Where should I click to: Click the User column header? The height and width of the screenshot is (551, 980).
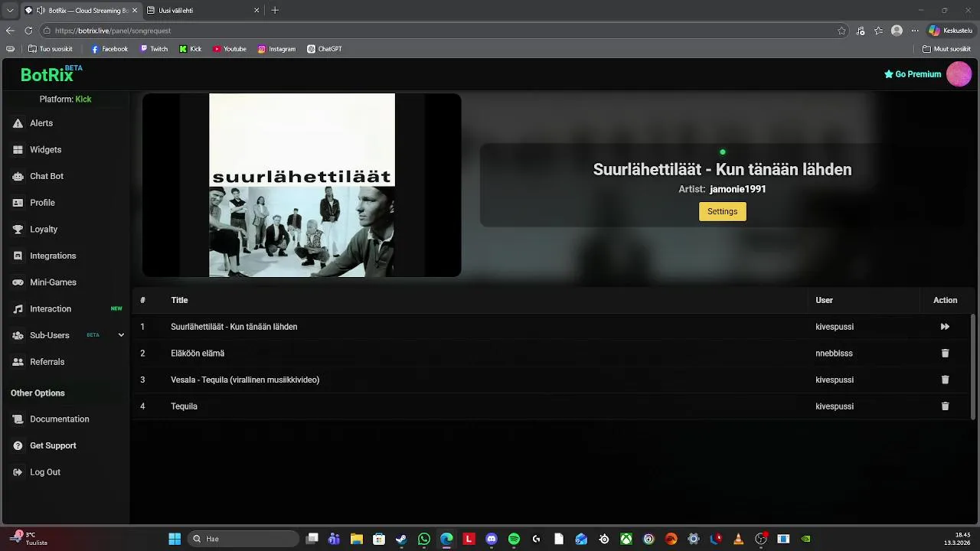[x=824, y=300]
